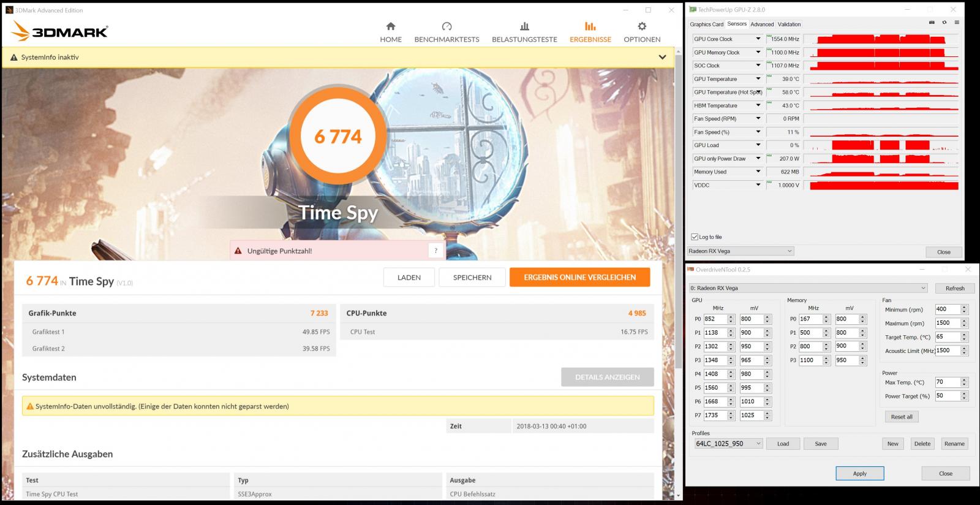This screenshot has width=980, height=505.
Task: Click OverdriveNTool title bar icon
Action: [x=692, y=270]
